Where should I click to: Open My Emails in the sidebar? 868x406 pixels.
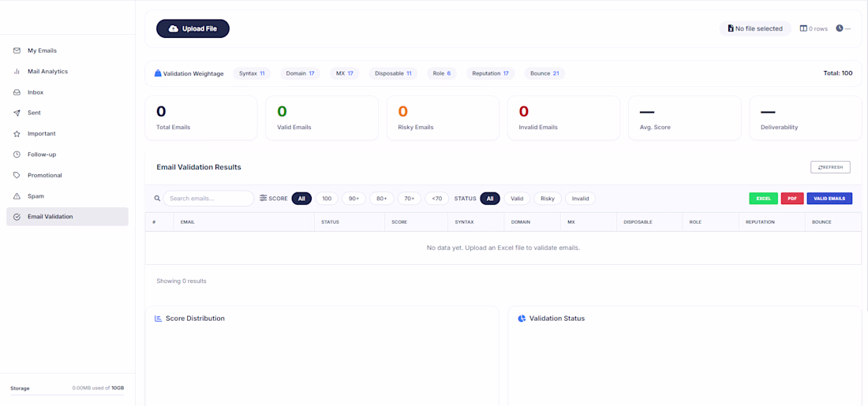68,51
